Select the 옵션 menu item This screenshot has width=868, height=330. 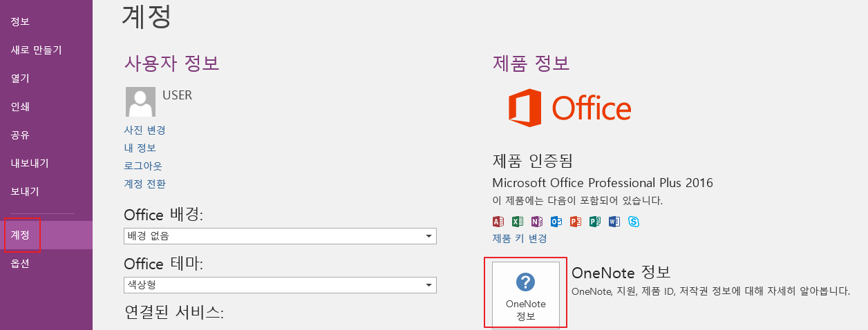pos(46,264)
